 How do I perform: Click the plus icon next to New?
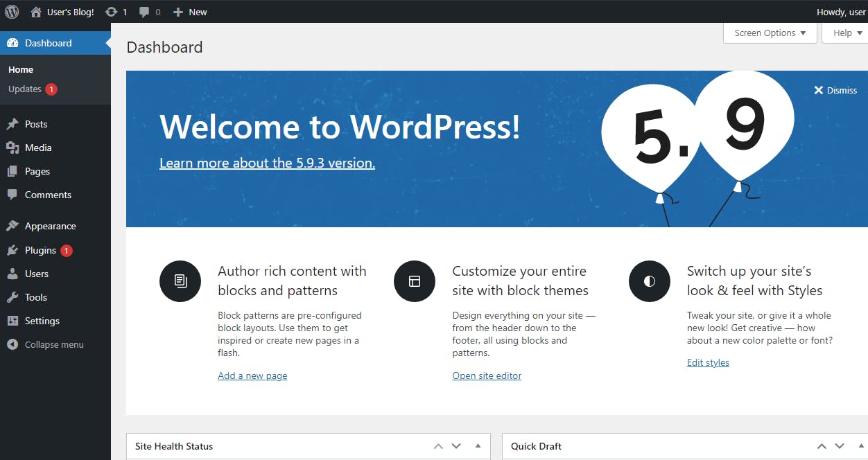tap(178, 12)
